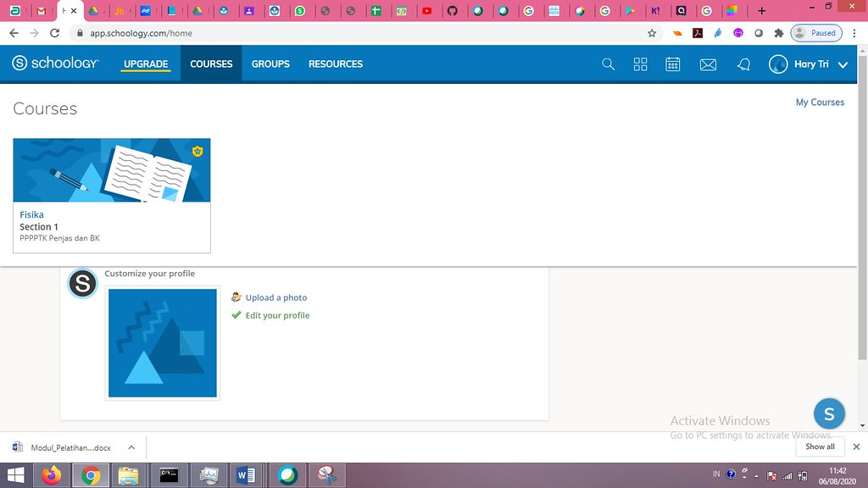
Task: Open the Windows Start menu
Action: point(15,475)
